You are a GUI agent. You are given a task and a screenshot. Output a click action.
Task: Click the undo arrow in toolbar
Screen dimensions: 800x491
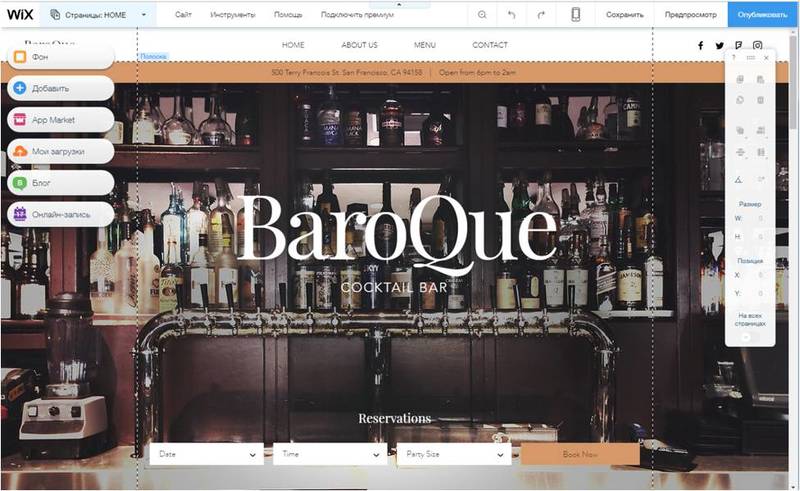coord(512,15)
